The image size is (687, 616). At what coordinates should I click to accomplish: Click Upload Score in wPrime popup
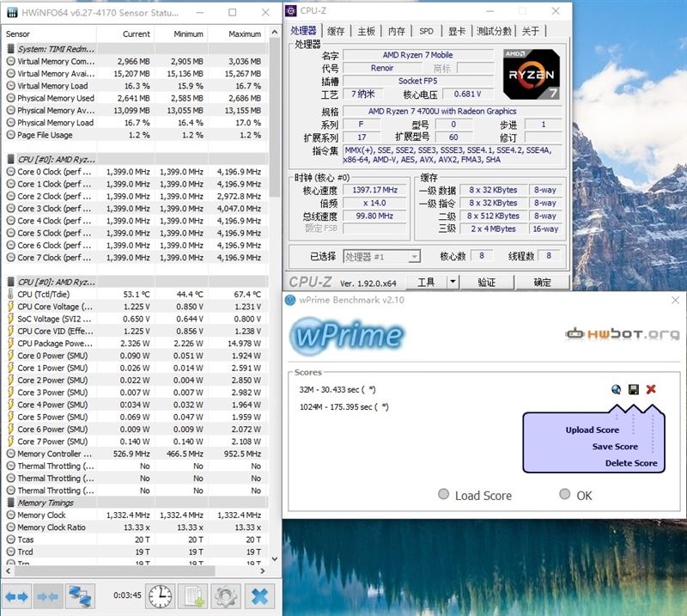pyautogui.click(x=592, y=430)
